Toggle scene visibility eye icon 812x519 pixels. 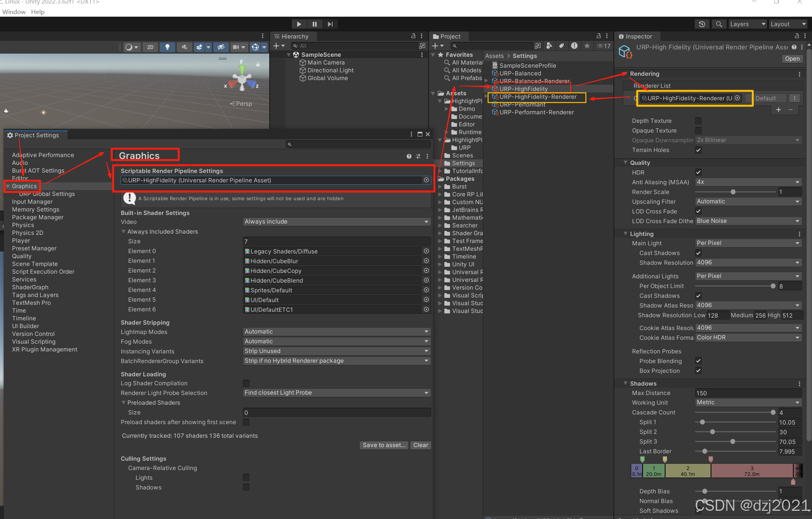(221, 47)
